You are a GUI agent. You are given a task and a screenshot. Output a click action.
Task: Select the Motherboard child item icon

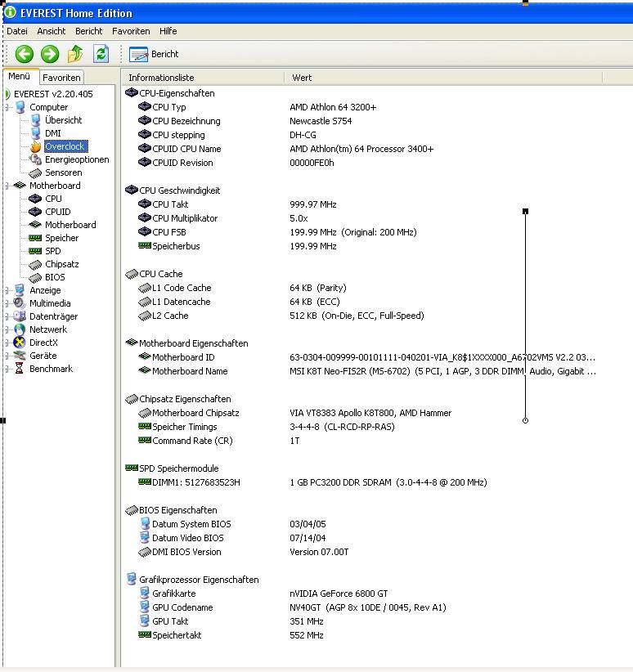[35, 225]
